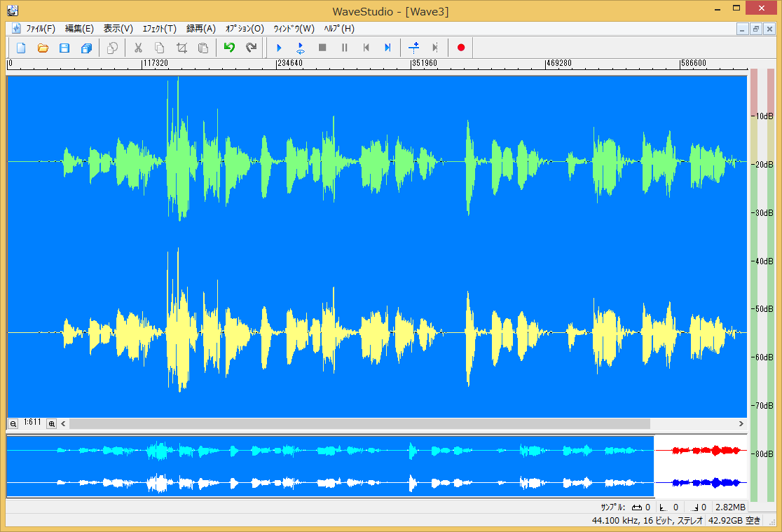The width and height of the screenshot is (782, 532).
Task: Jump to the start of the wave
Action: coord(366,48)
